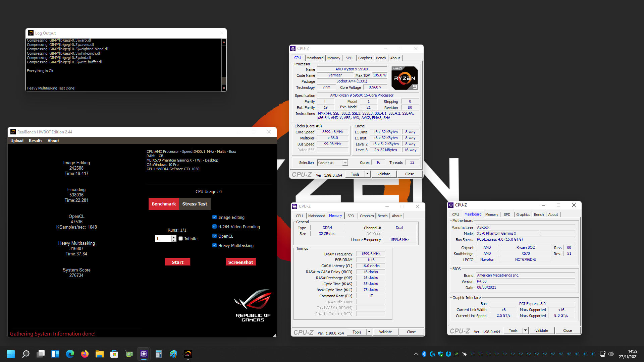644x362 pixels.
Task: Open File Explorer from the taskbar
Action: (100, 354)
